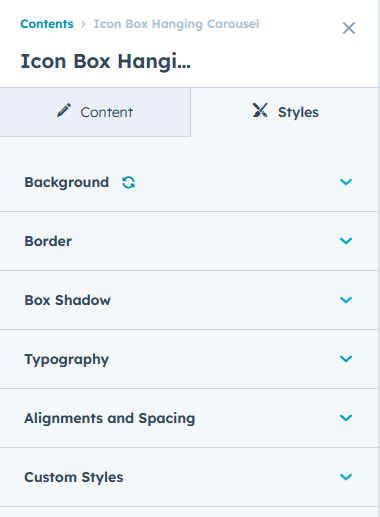Click the breadcrumb arrow separator

83,24
